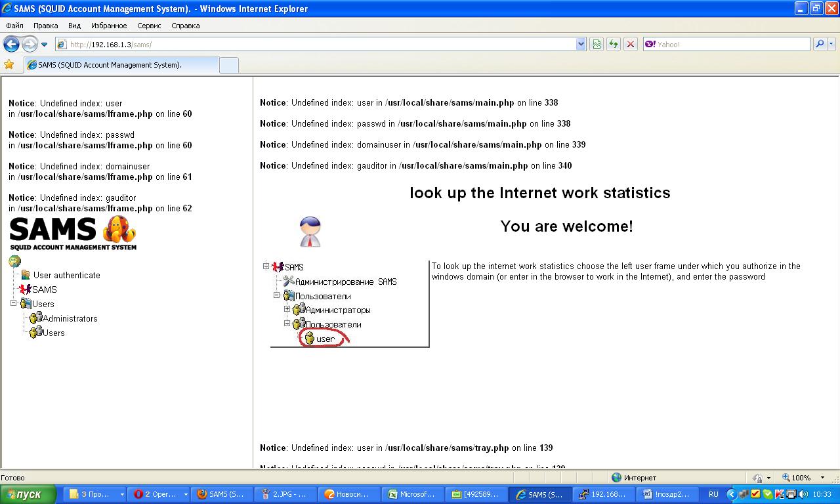The image size is (840, 504).
Task: Expand the '3 Про...' group arrow
Action: point(121,494)
